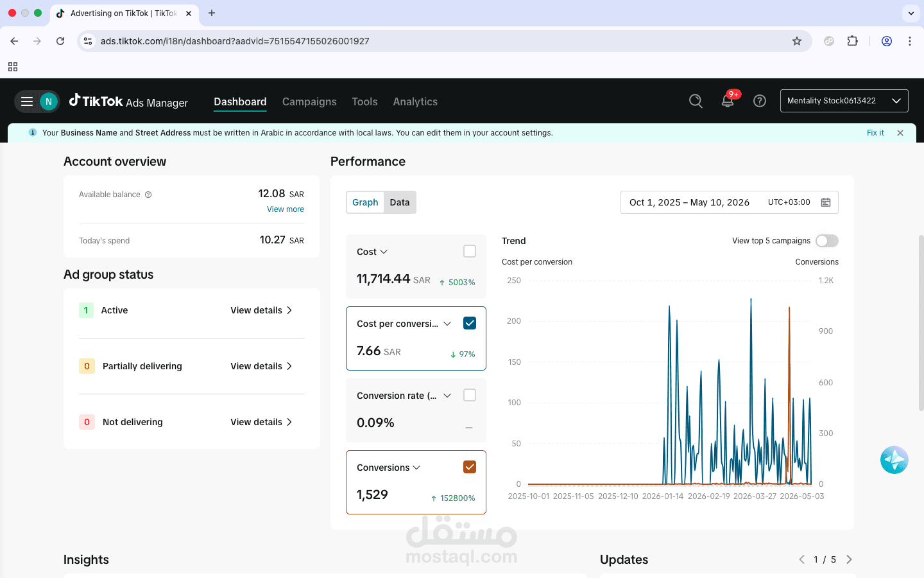This screenshot has width=924, height=578.
Task: Open the hamburger navigation menu
Action: [x=27, y=101]
